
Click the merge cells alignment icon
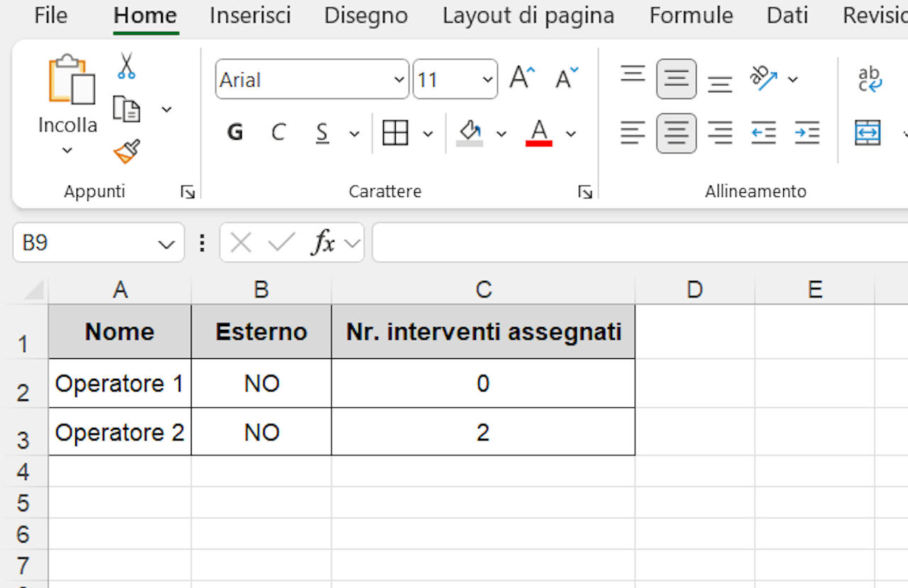(x=867, y=133)
